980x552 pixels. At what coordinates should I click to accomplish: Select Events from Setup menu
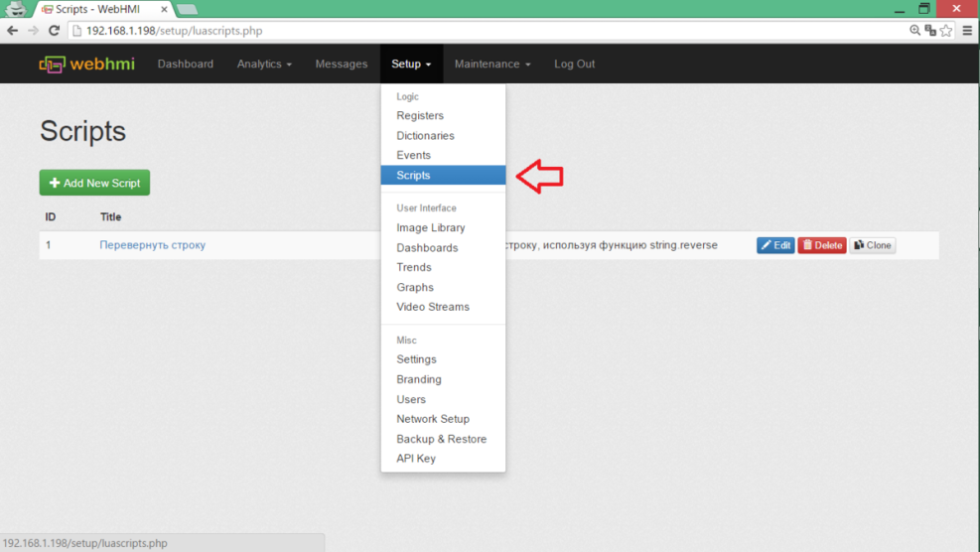443,155
